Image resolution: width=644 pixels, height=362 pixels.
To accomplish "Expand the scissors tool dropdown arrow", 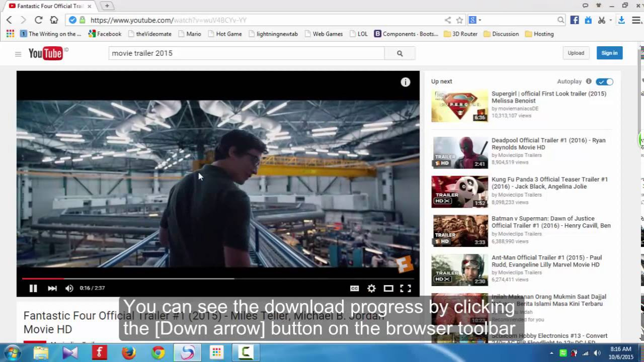I will 610,20.
